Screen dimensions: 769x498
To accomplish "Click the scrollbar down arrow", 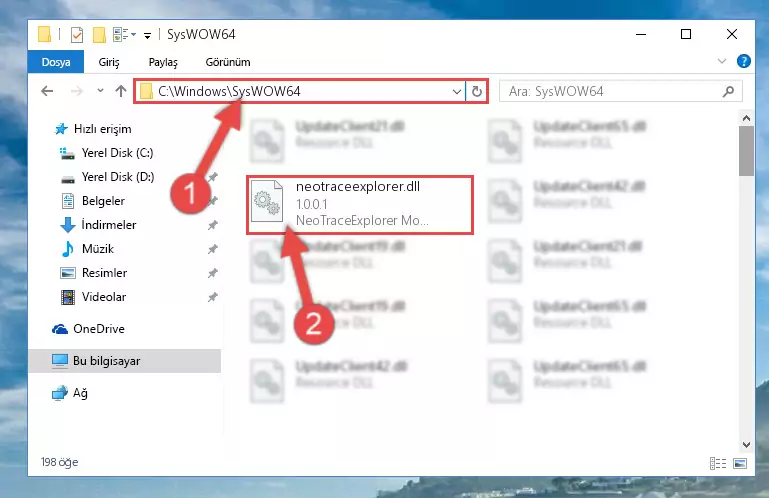I will click(746, 445).
